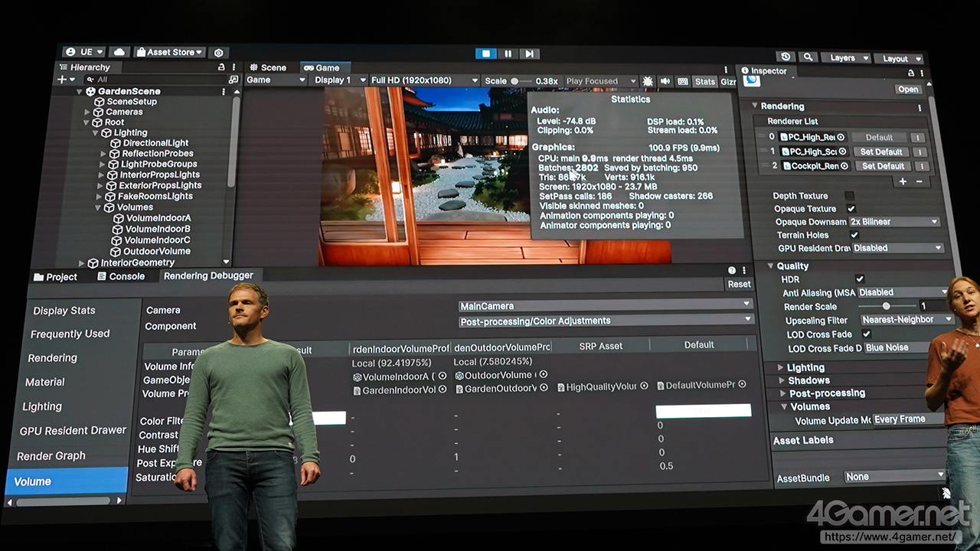Select the DirectionalLight cube icon in Hierarchy
Screen dimensions: 980x551
click(115, 143)
